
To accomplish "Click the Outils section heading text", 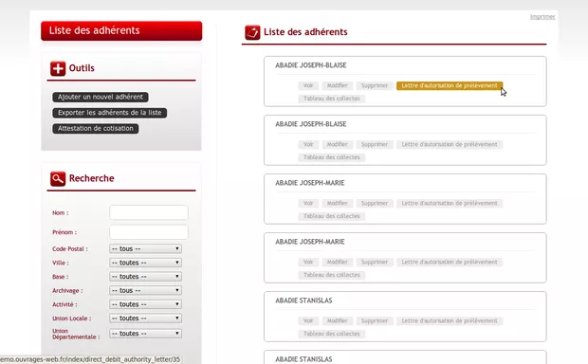I will (x=82, y=68).
